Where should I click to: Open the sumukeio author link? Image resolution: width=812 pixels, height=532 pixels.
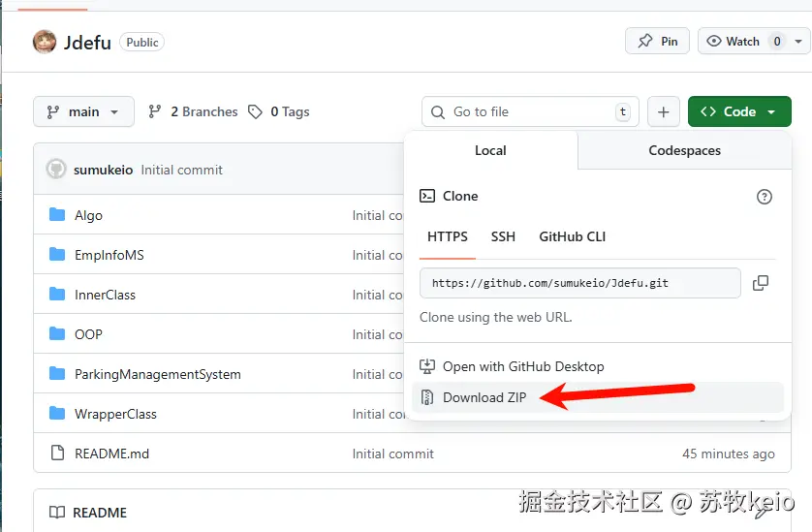tap(103, 170)
